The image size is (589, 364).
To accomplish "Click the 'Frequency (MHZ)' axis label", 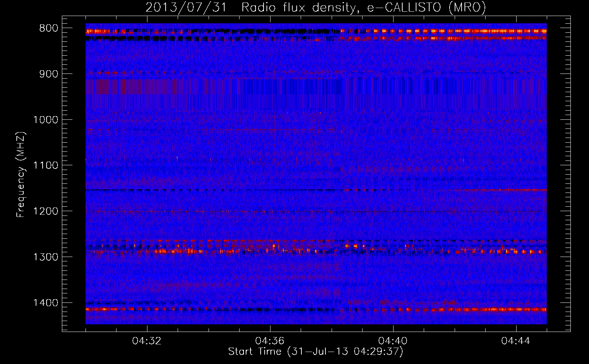I will [x=21, y=175].
